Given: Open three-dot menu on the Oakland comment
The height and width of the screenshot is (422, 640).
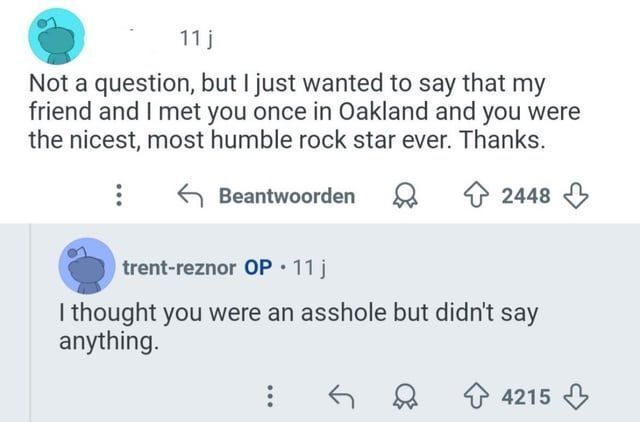Looking at the screenshot, I should (121, 196).
